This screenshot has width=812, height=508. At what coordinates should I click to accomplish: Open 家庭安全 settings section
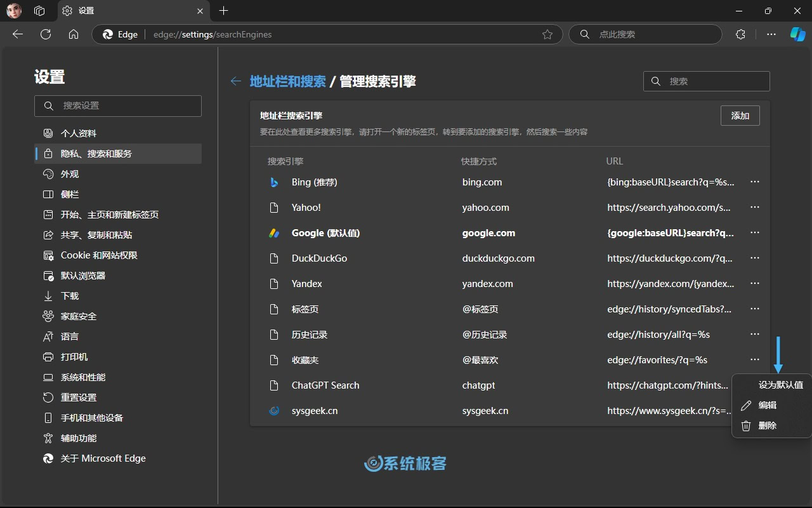pyautogui.click(x=118, y=316)
